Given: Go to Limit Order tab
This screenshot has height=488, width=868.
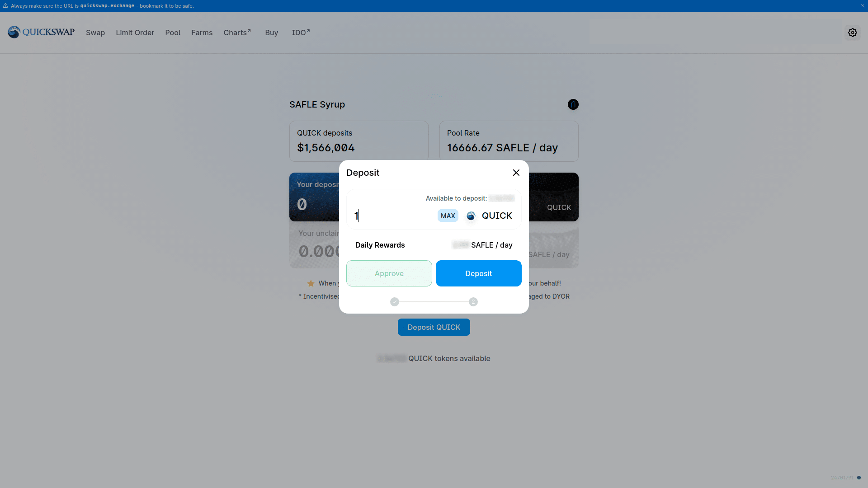Looking at the screenshot, I should coord(135,33).
